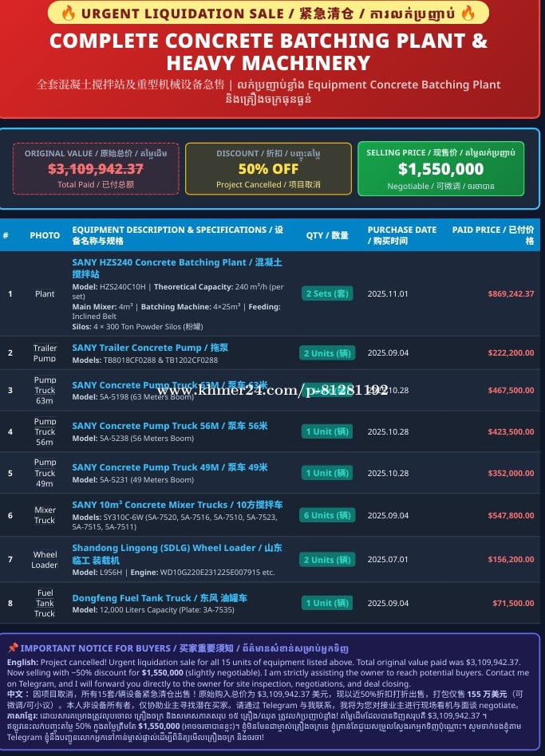Click the $222,200.00 paid price
Image resolution: width=545 pixels, height=756 pixels.
pyautogui.click(x=511, y=352)
